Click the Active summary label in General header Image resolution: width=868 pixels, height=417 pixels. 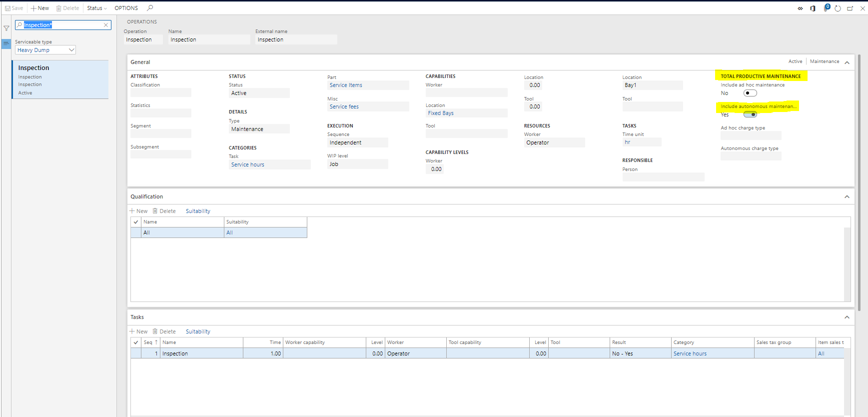pyautogui.click(x=796, y=61)
